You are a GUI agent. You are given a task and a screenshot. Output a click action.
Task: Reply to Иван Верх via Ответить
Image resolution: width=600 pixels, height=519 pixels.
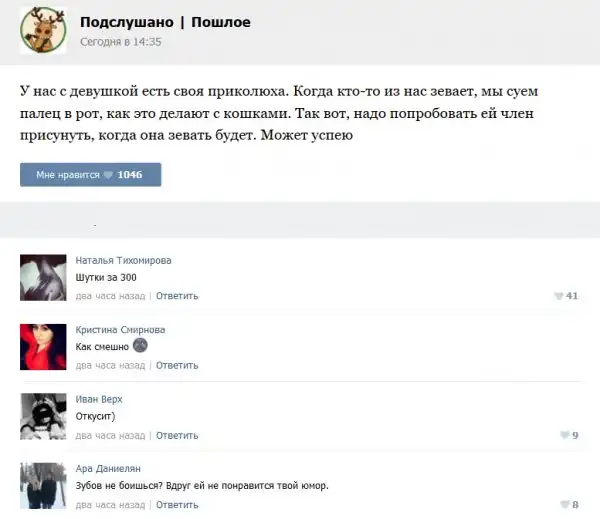tap(177, 436)
